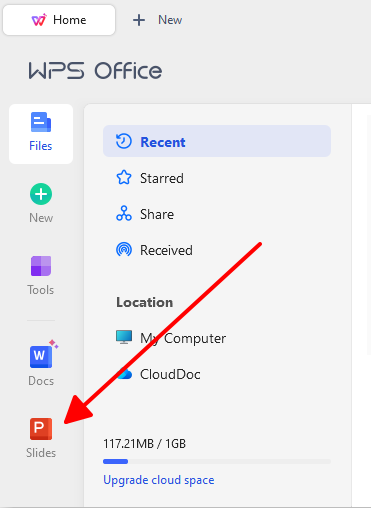The image size is (371, 508).
Task: Click the star icon beside Starred
Action: click(x=124, y=177)
